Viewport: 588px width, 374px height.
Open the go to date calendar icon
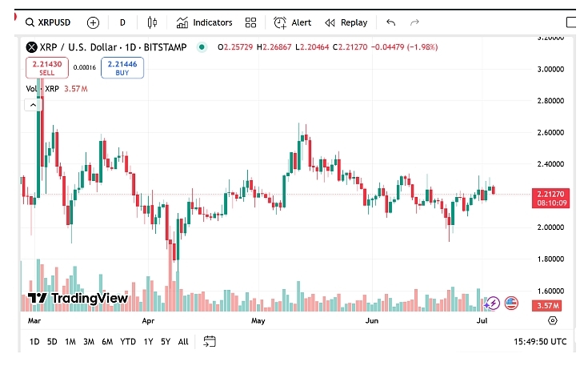(210, 341)
